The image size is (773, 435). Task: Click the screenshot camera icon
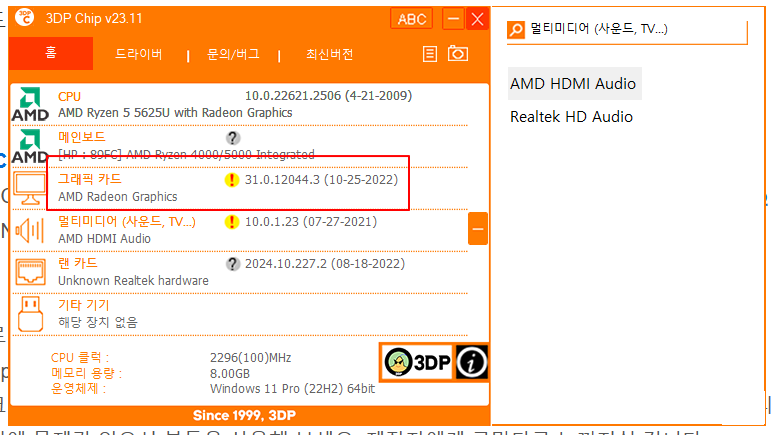click(x=458, y=53)
